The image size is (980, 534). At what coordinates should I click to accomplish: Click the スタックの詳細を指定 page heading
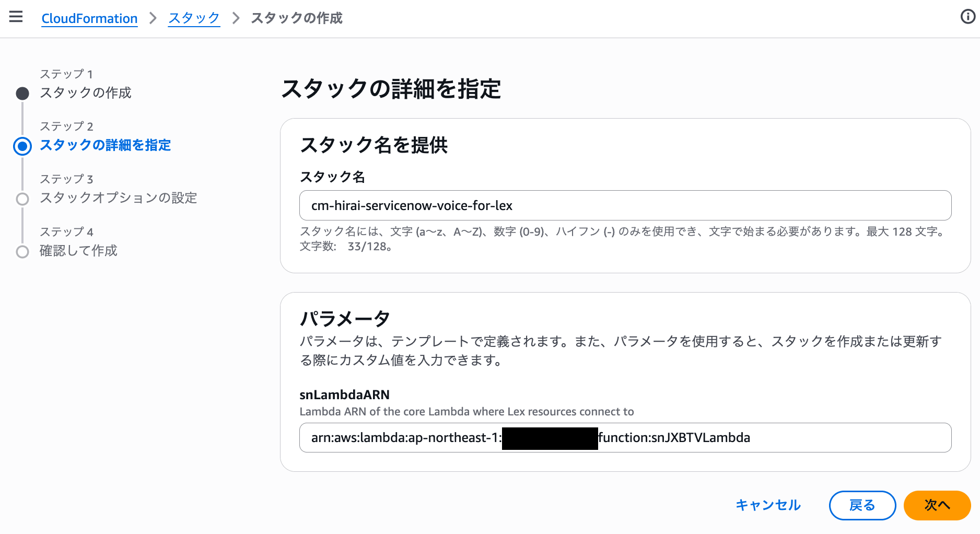[x=391, y=89]
